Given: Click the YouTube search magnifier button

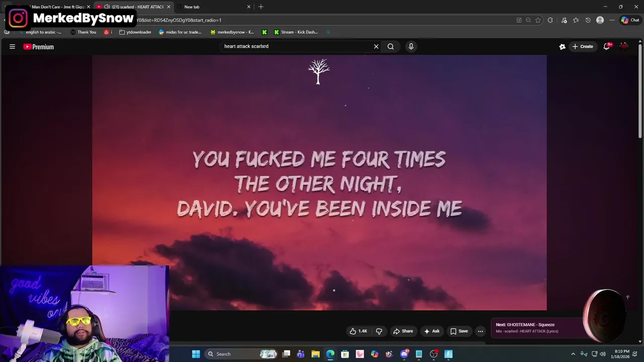Looking at the screenshot, I should coord(390,46).
